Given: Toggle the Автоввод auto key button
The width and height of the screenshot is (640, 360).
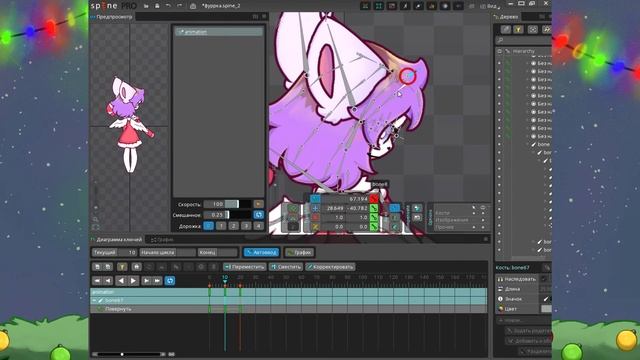Looking at the screenshot, I should [x=261, y=252].
